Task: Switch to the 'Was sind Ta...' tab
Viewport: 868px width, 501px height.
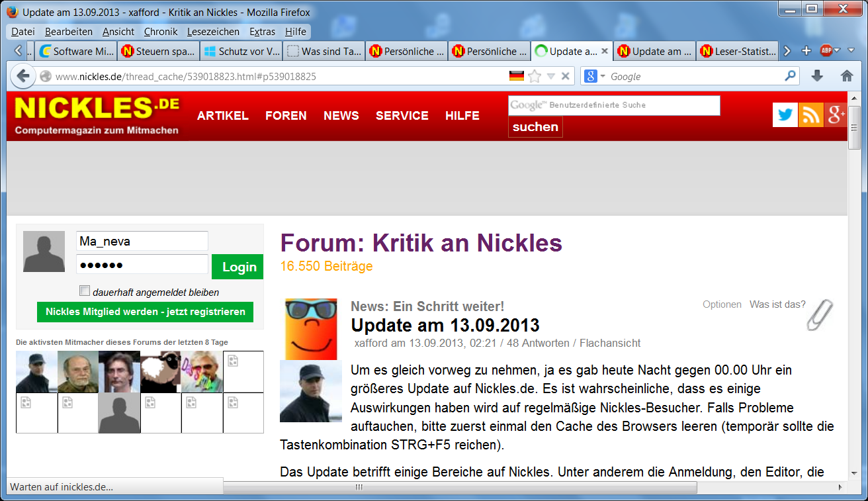Action: point(324,51)
